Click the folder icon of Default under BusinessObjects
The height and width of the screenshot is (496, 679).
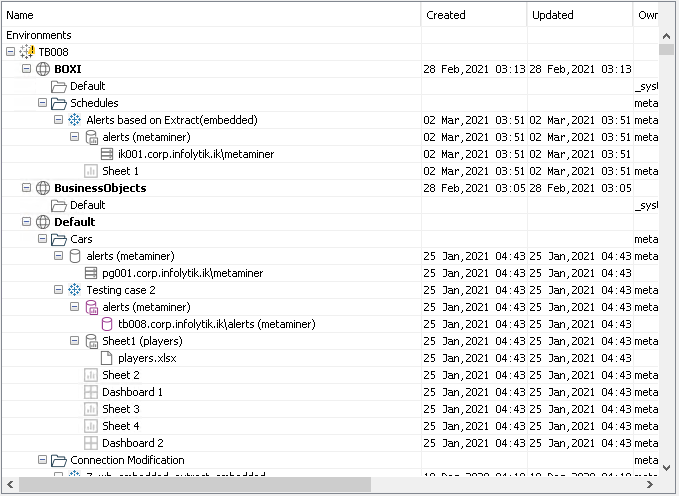(x=58, y=205)
